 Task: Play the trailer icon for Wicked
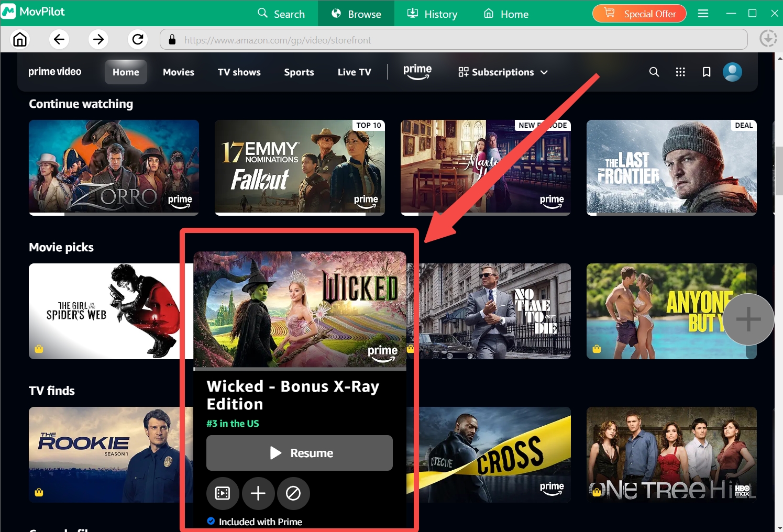pyautogui.click(x=223, y=493)
